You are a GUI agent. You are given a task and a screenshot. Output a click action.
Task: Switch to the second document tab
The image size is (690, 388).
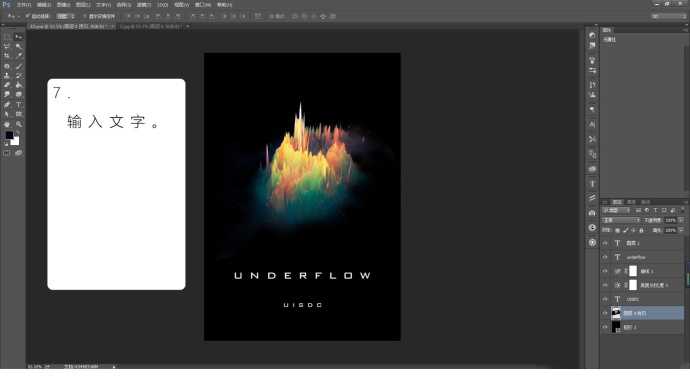tap(152, 26)
